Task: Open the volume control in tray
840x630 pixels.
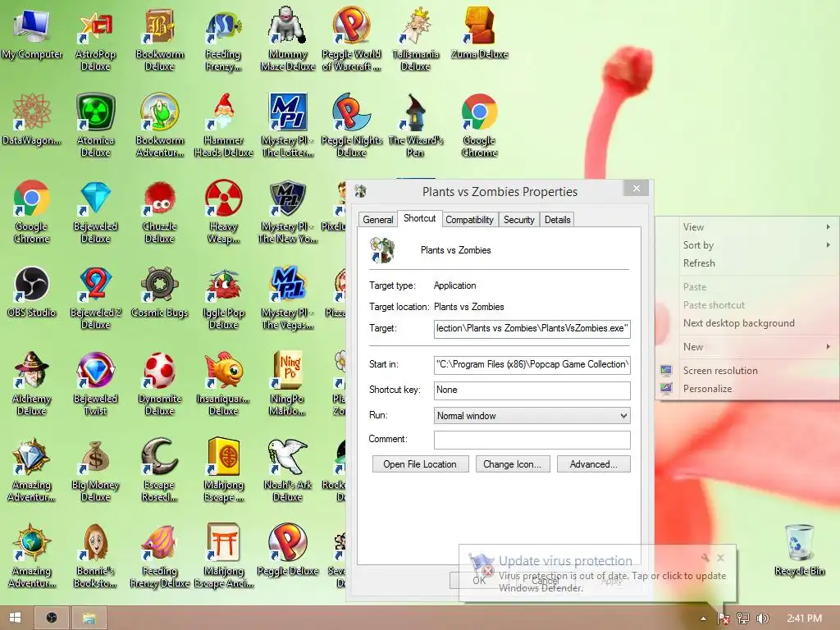Action: point(762,619)
